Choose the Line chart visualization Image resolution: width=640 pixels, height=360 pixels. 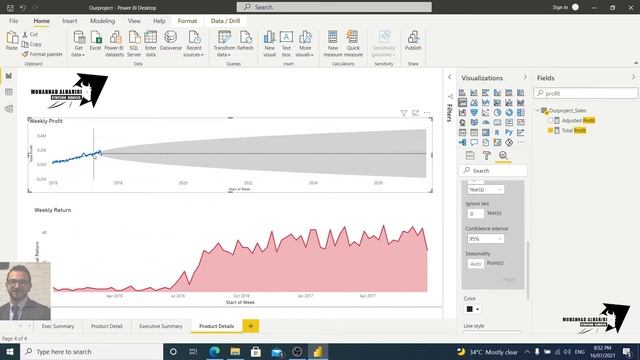click(x=462, y=102)
